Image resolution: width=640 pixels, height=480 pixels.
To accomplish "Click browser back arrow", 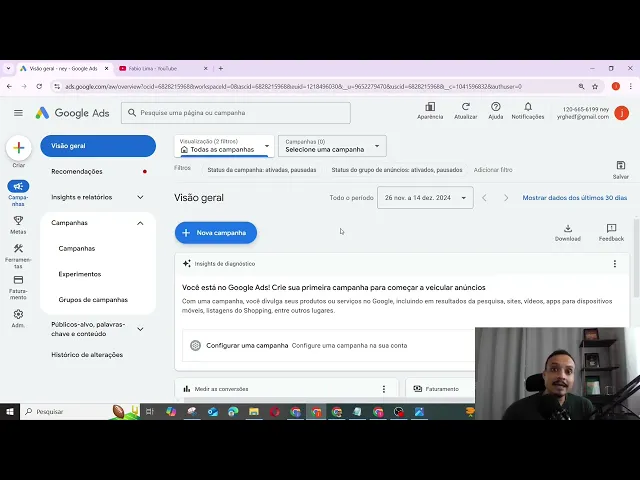I will click(9, 87).
